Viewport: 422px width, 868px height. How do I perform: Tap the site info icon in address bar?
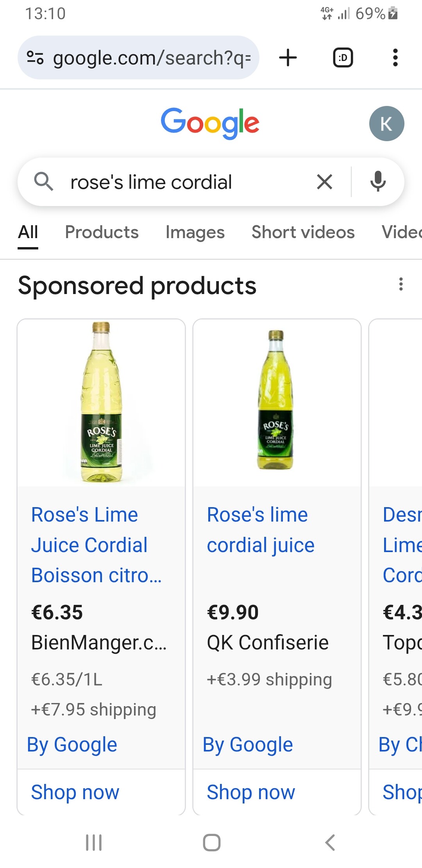click(35, 58)
